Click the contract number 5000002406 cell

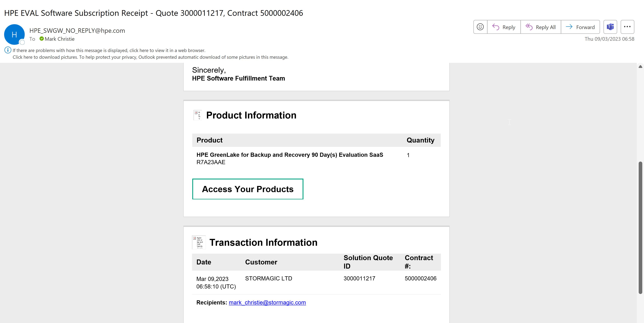[x=420, y=279]
